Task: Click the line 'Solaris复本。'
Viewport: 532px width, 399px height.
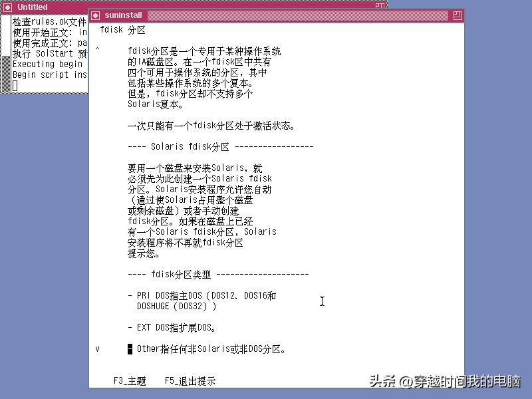Action: pyautogui.click(x=156, y=104)
